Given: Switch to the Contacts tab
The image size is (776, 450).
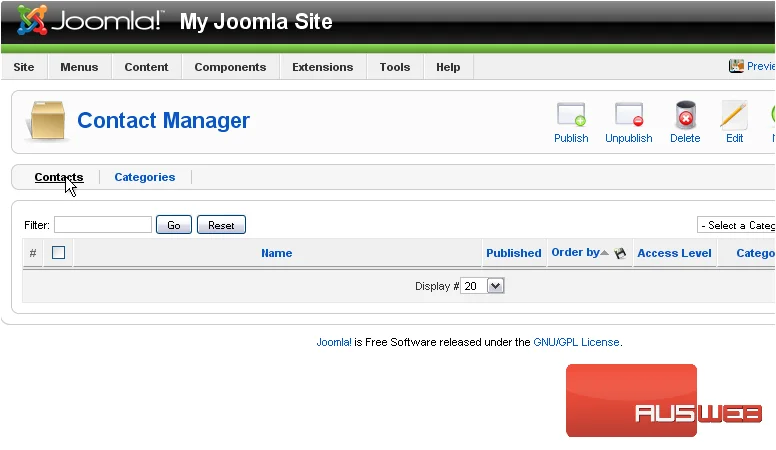Looking at the screenshot, I should click(59, 177).
